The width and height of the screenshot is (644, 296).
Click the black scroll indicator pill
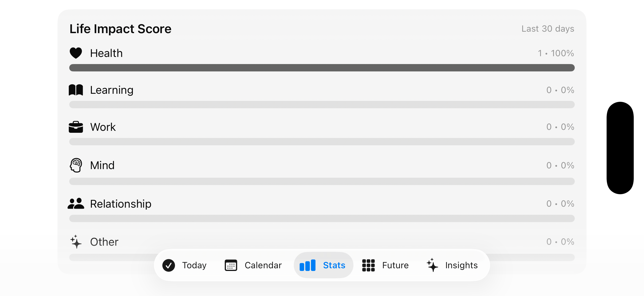[x=620, y=148]
